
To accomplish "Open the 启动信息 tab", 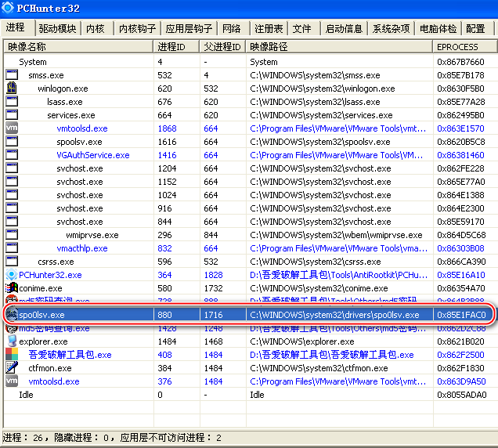I will pos(344,29).
